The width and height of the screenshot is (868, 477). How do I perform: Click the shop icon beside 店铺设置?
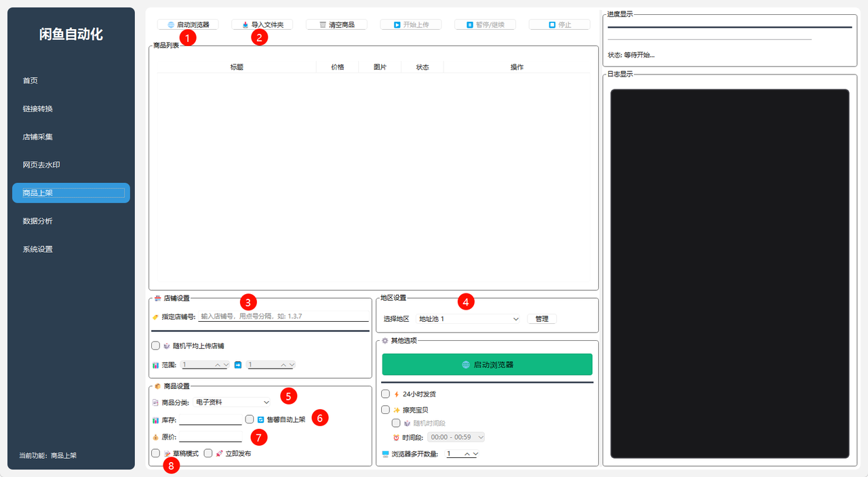(x=157, y=298)
